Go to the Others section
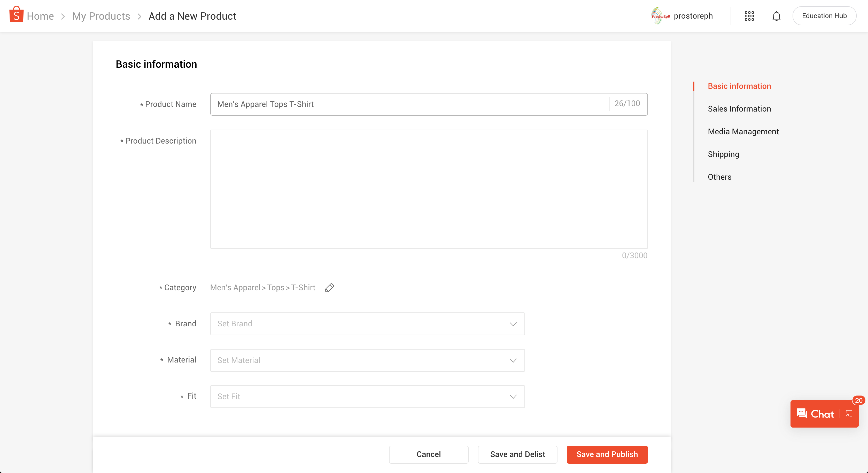 719,177
